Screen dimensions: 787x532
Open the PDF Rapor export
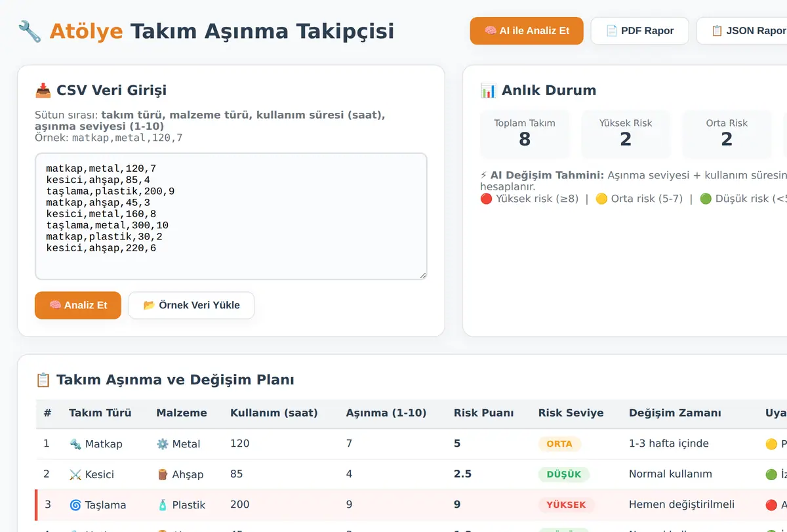tap(640, 31)
